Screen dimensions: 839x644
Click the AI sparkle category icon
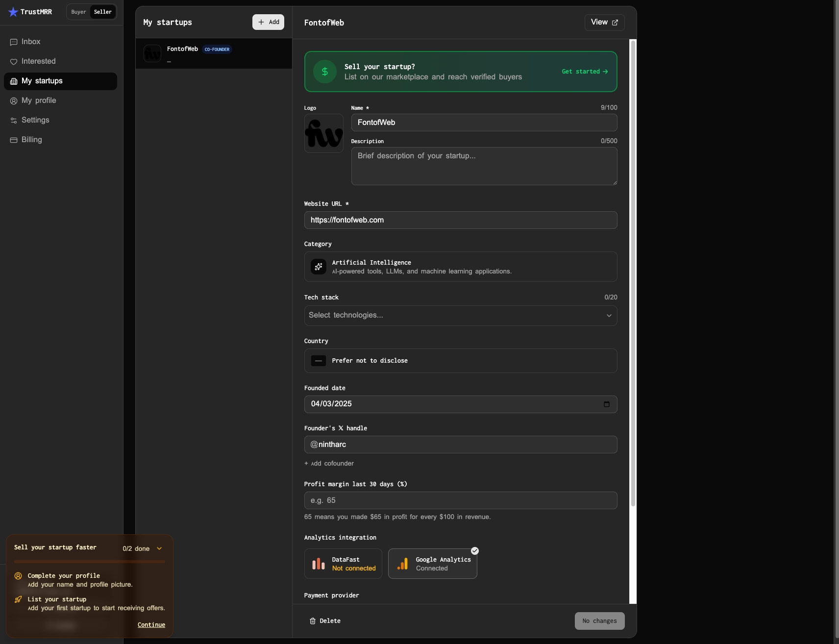tap(319, 267)
